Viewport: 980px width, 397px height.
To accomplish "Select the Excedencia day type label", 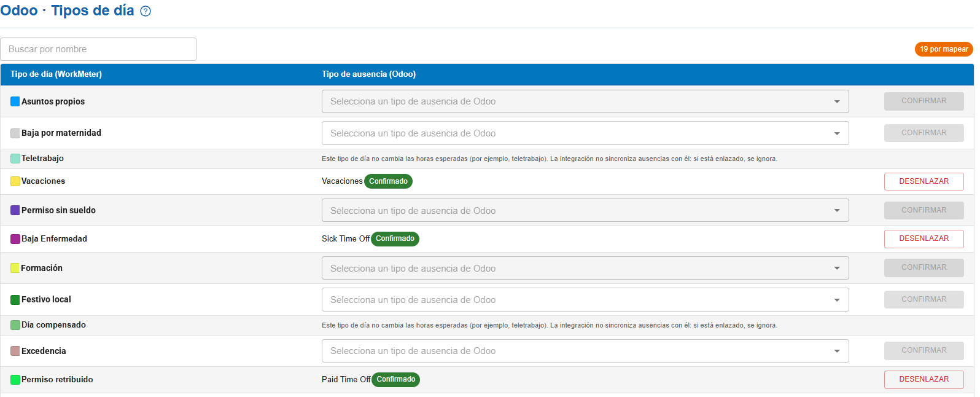I will pos(44,351).
